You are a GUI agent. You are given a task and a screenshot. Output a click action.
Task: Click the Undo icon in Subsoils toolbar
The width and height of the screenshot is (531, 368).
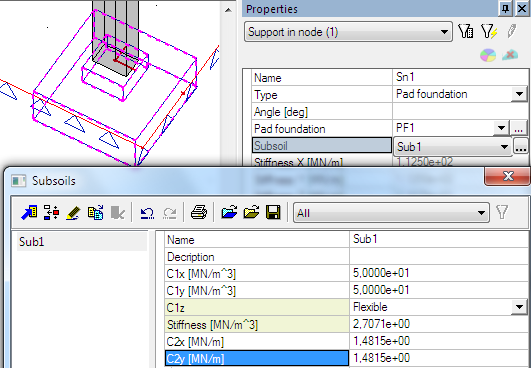(x=147, y=213)
